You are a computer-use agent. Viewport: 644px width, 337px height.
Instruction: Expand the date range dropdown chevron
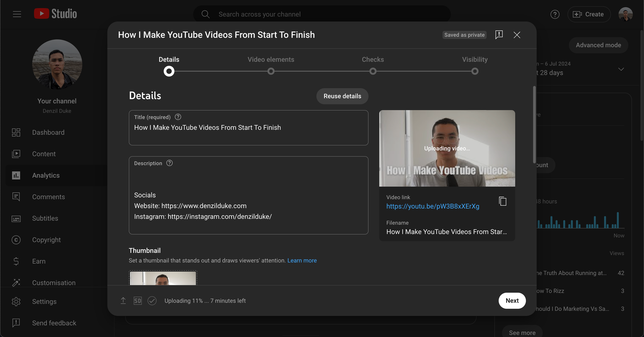tap(621, 69)
